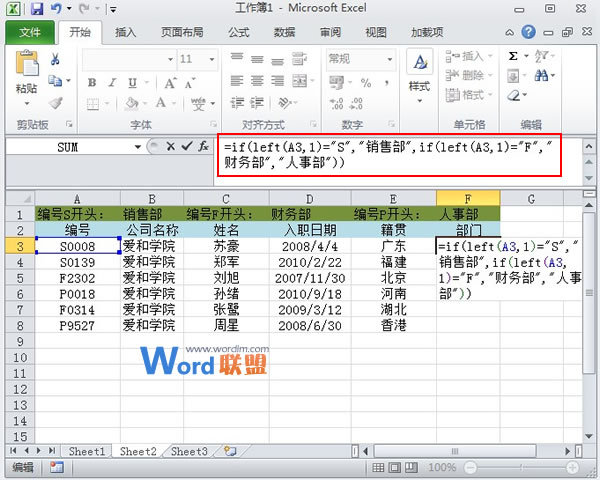Open the font size 11 dropdown
Image resolution: width=600 pixels, height=480 pixels.
tap(212, 59)
